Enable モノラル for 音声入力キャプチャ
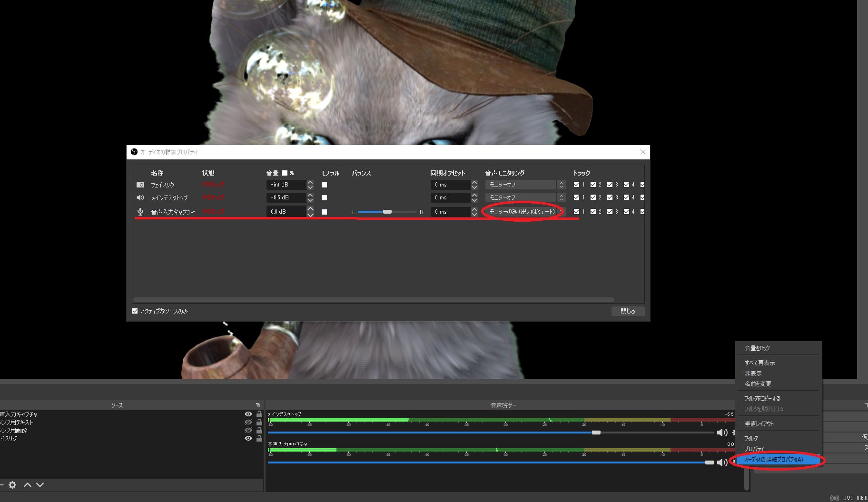The height and width of the screenshot is (502, 868). coord(324,212)
